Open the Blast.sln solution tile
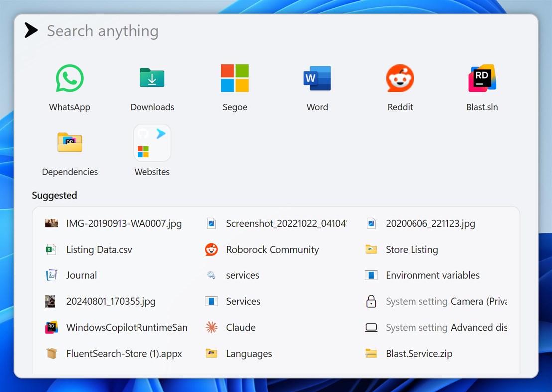 482,87
